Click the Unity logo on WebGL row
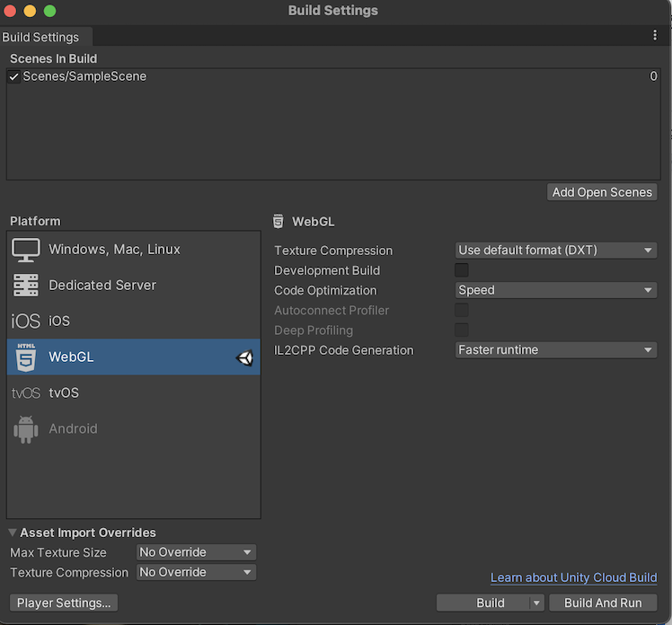672x625 pixels. [x=244, y=357]
